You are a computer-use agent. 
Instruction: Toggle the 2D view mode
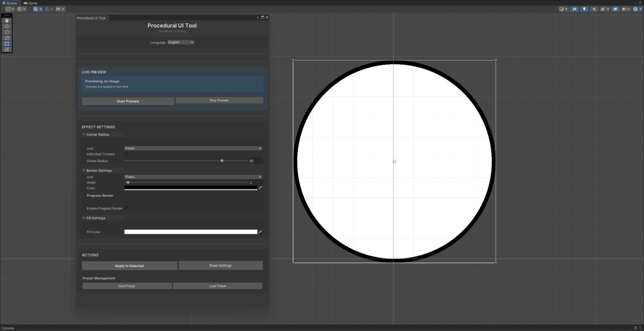(x=574, y=9)
